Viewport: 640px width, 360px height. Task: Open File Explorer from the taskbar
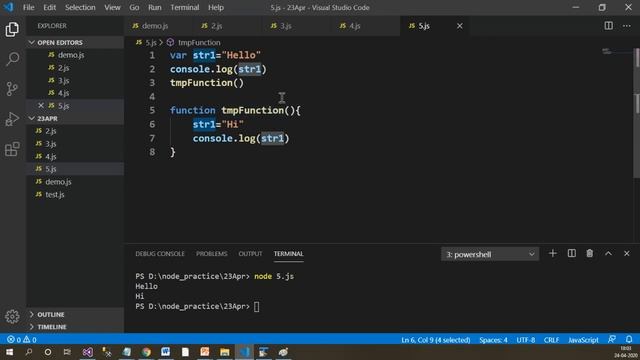(x=224, y=352)
